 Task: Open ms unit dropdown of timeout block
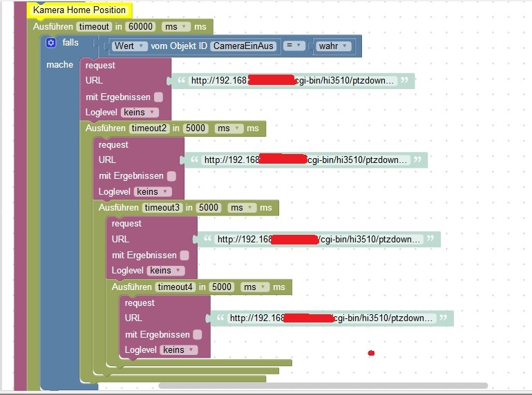(x=175, y=26)
